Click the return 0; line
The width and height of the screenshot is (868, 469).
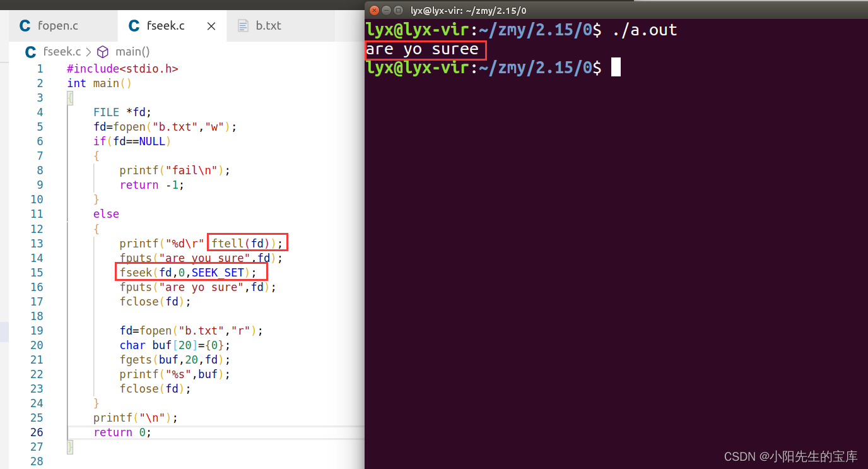[x=122, y=432]
